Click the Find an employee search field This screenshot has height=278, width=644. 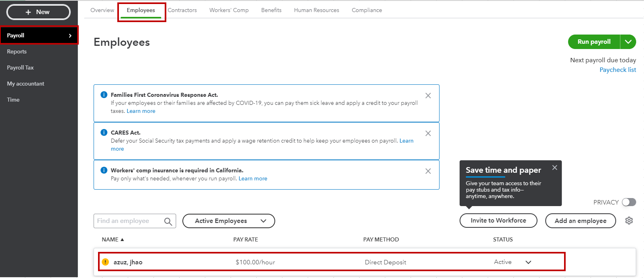[129, 221]
